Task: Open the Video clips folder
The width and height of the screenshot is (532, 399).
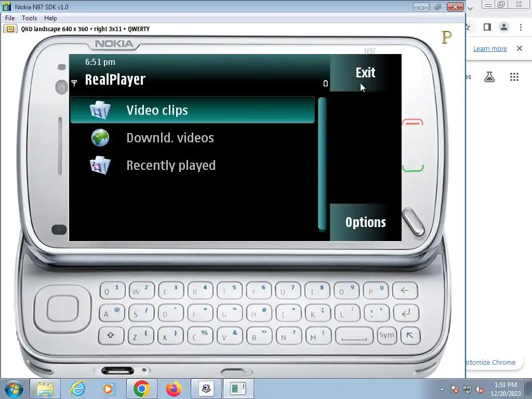Action: click(x=192, y=110)
